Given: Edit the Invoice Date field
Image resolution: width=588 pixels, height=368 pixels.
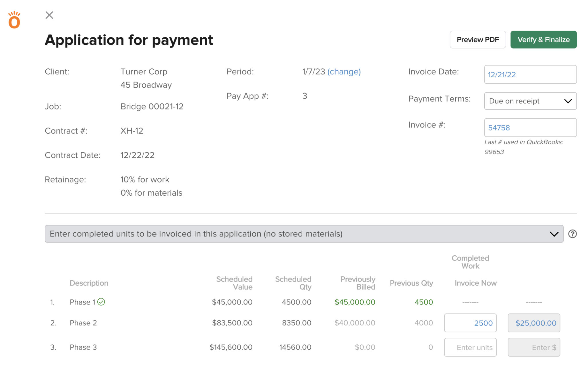Looking at the screenshot, I should (530, 75).
